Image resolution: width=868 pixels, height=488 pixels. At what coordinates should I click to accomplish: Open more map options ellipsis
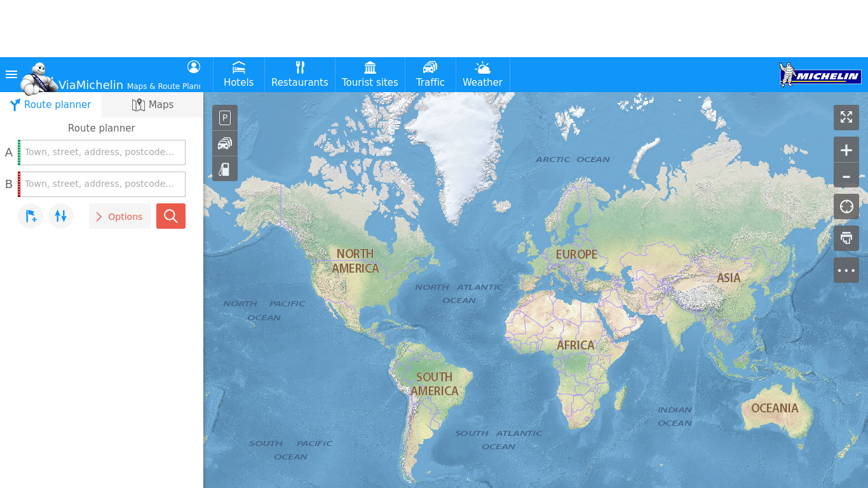846,270
